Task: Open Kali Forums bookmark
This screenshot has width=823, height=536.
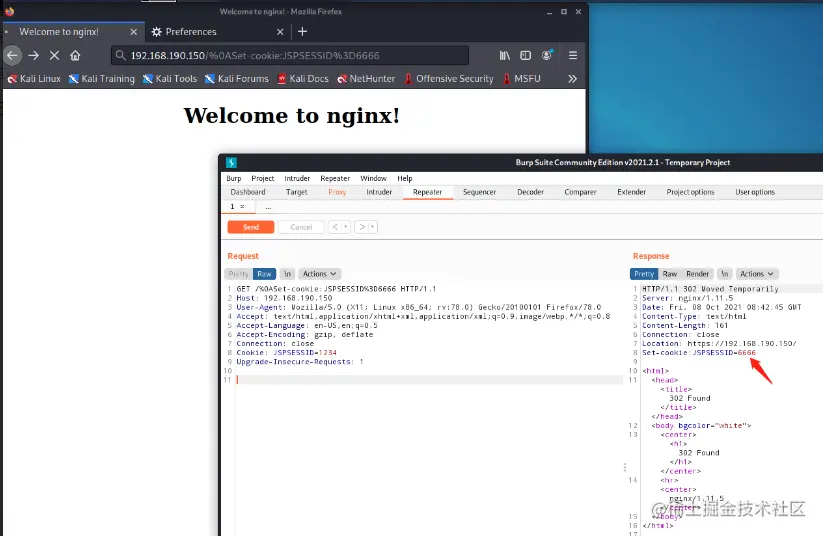Action: point(237,79)
